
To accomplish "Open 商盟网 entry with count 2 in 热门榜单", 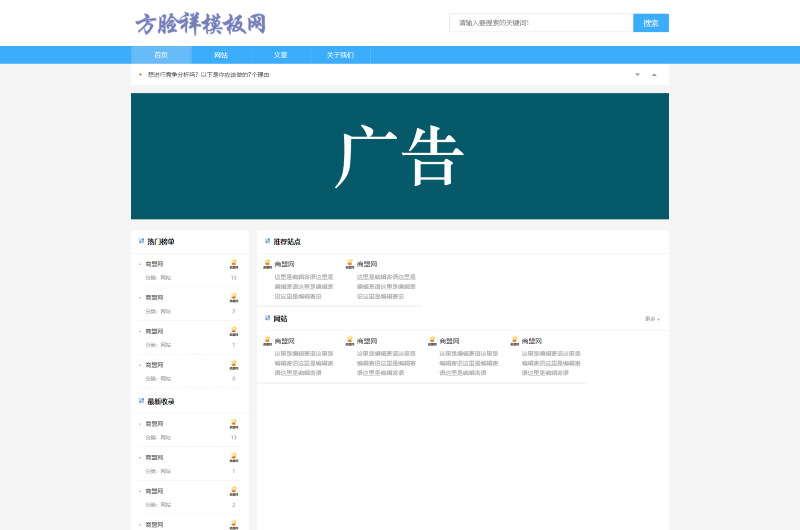I will [155, 297].
